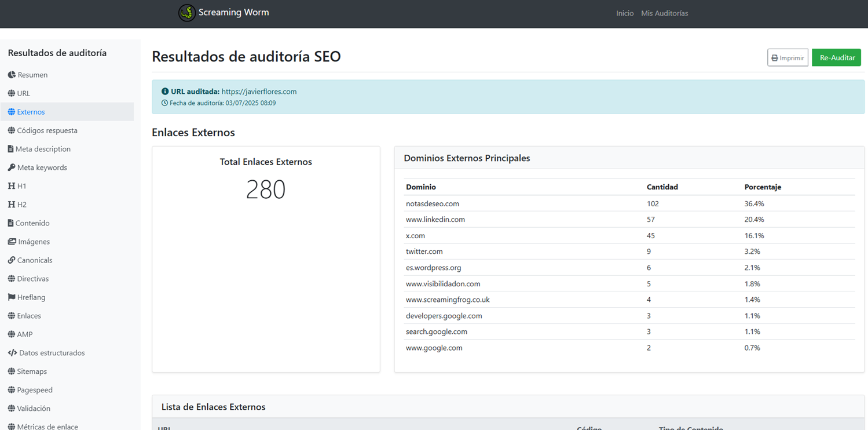Click the code brackets icon beside Datos estructurados
This screenshot has height=430, width=868.
[x=13, y=353]
